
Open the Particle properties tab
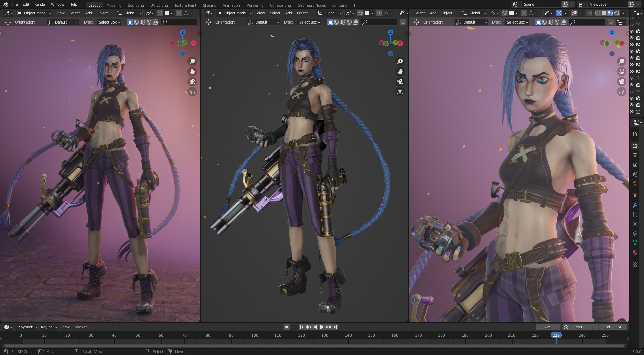635,215
